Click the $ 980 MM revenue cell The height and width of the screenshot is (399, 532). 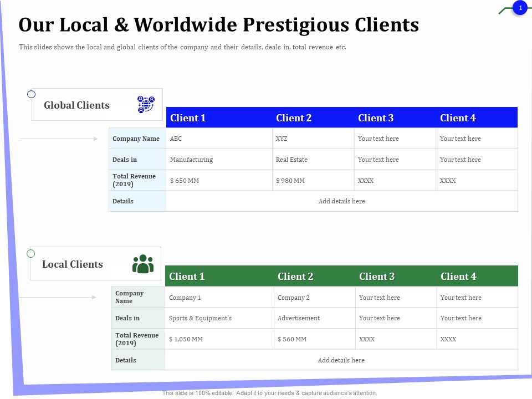click(313, 181)
